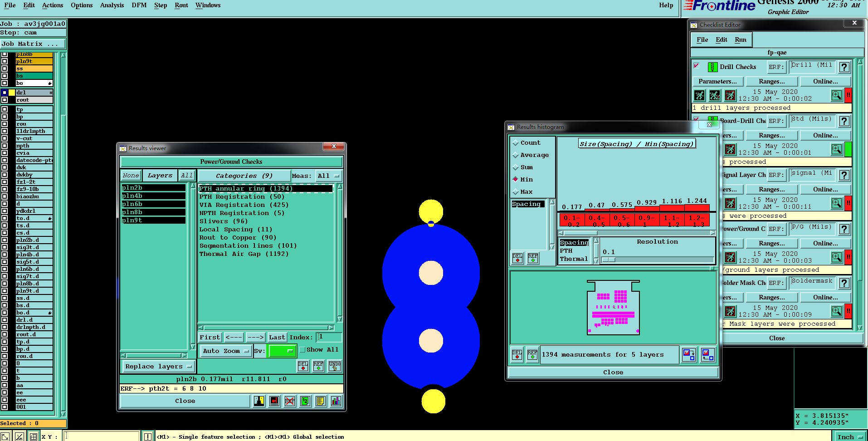This screenshot has width=868, height=441.
Task: Select the Sum radio option
Action: pyautogui.click(x=516, y=167)
